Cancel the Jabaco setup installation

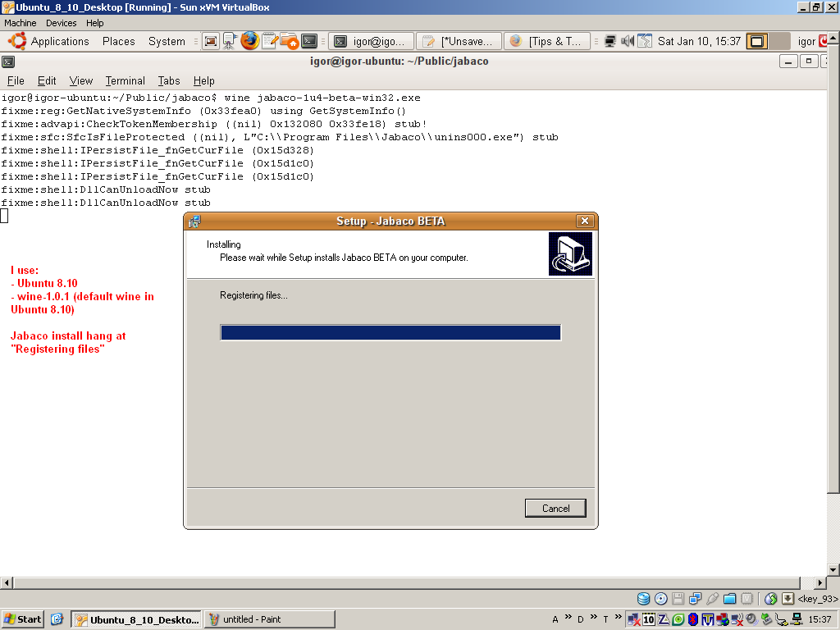tap(555, 508)
